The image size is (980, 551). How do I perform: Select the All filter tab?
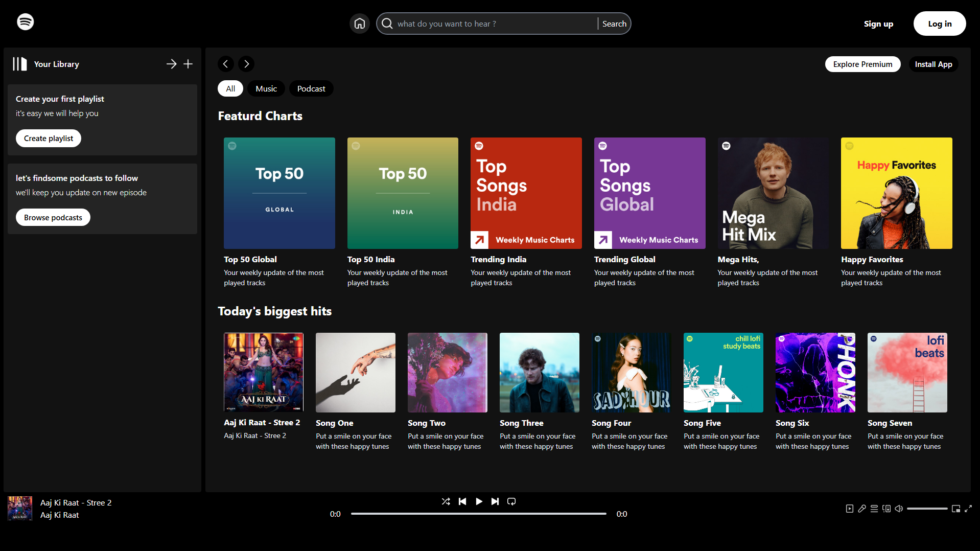tap(230, 88)
